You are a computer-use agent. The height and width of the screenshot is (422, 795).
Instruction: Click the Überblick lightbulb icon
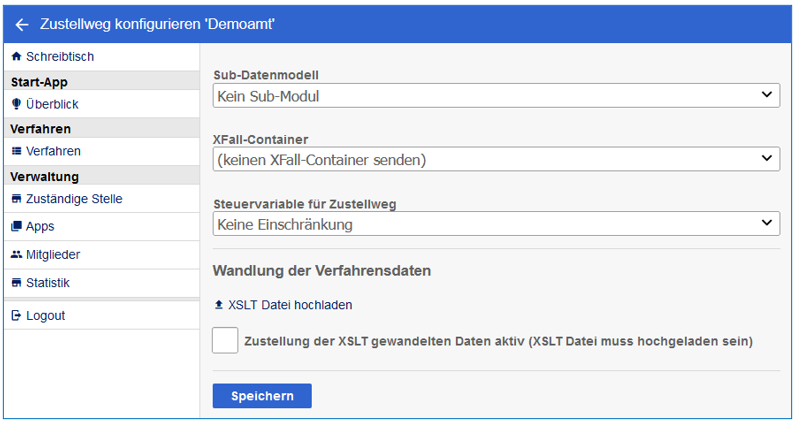16,104
